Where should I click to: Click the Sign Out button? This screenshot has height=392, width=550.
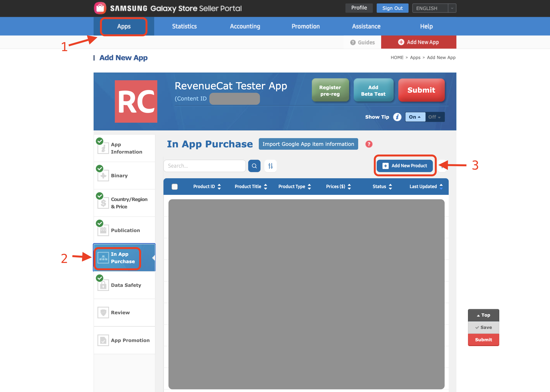392,8
